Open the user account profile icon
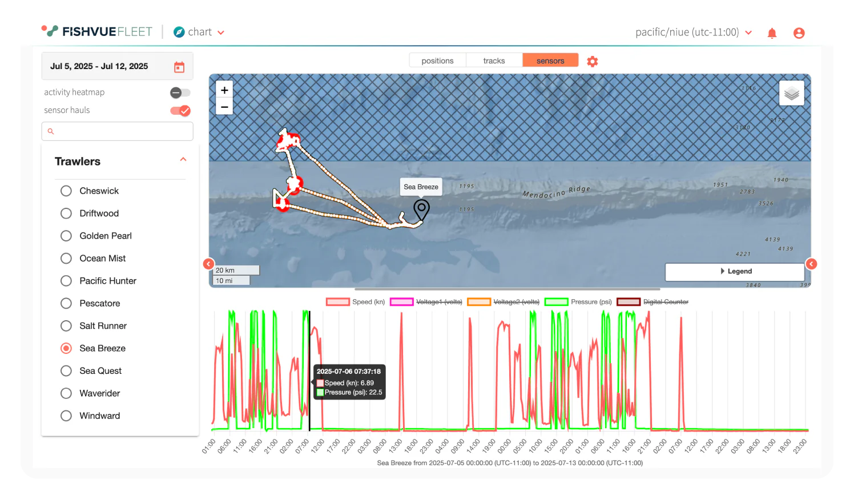The height and width of the screenshot is (504, 854). pos(799,33)
